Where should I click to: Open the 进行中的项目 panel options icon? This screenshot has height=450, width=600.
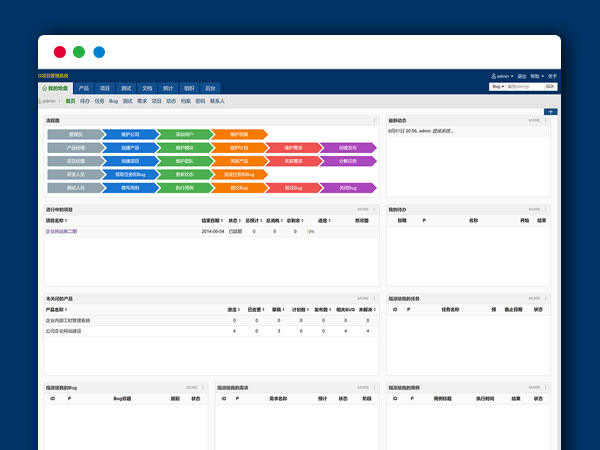point(375,210)
